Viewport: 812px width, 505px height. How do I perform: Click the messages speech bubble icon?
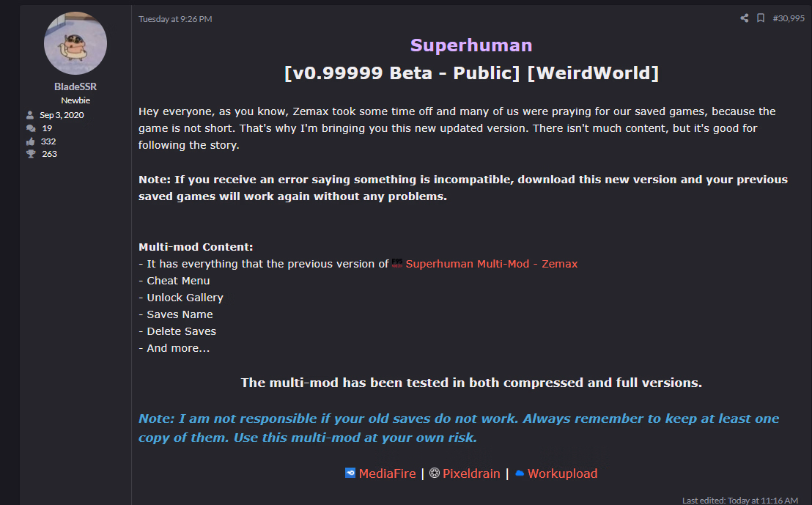[30, 128]
